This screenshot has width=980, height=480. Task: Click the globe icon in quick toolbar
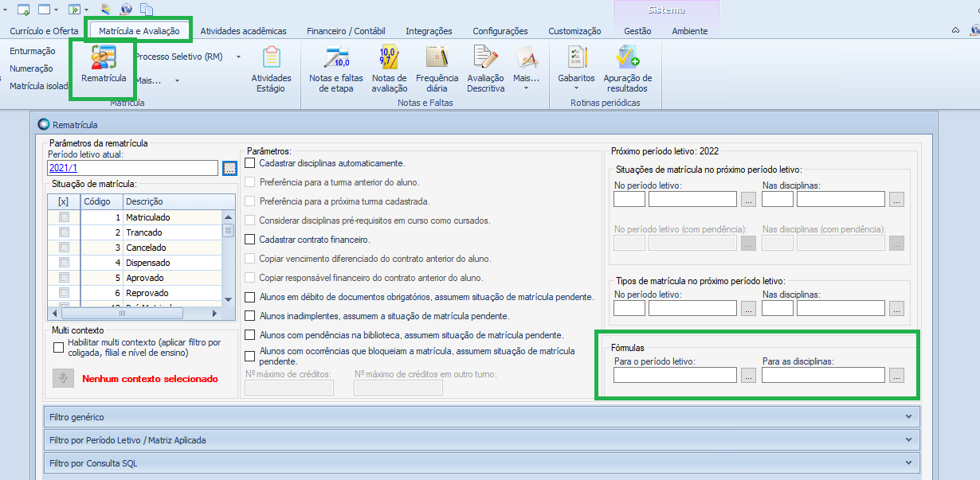tap(126, 10)
